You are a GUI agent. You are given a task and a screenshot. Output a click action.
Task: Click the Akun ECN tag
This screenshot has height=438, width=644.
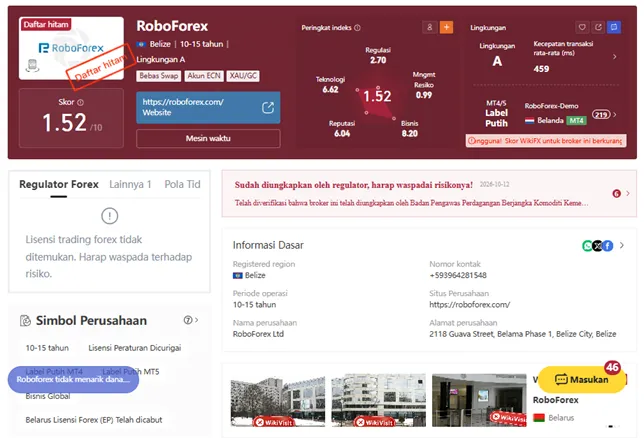point(204,76)
